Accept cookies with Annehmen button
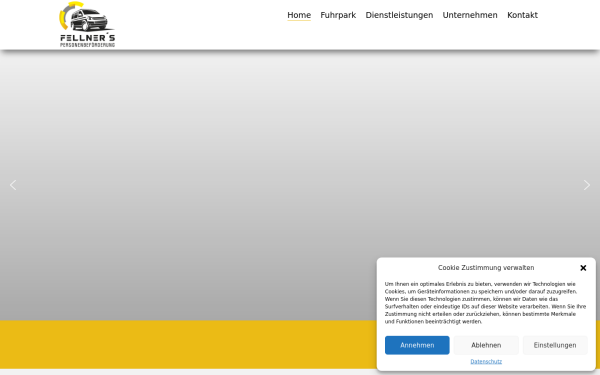Viewport: 600px width, 375px height. point(417,345)
